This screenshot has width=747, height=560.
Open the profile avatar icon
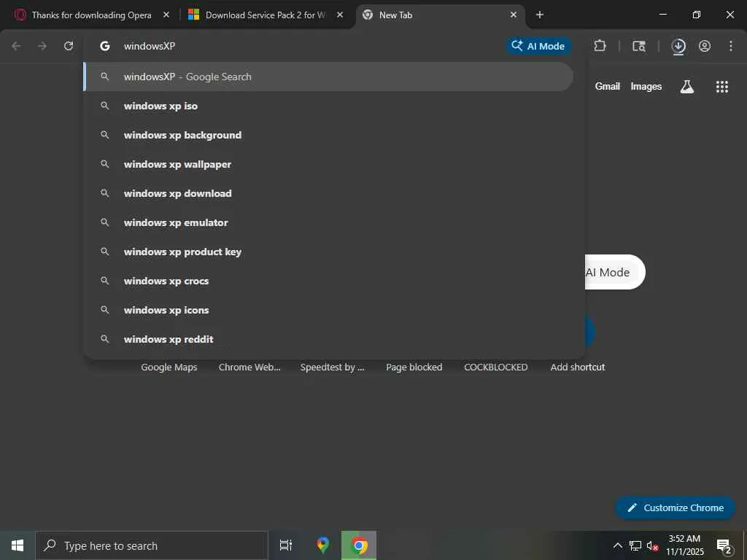coord(705,46)
